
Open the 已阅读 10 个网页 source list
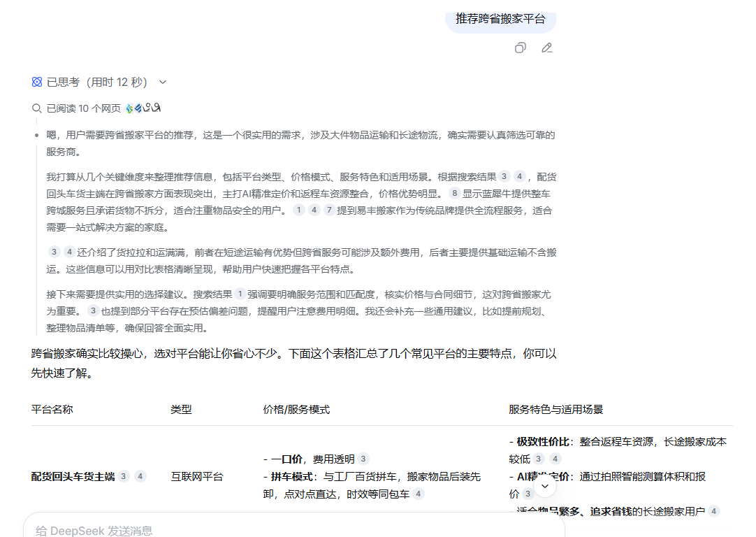click(x=83, y=108)
